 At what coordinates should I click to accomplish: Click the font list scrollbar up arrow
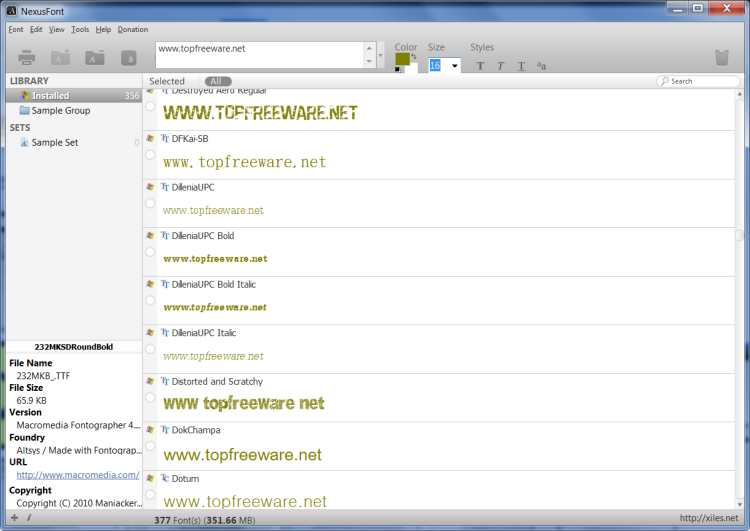739,94
